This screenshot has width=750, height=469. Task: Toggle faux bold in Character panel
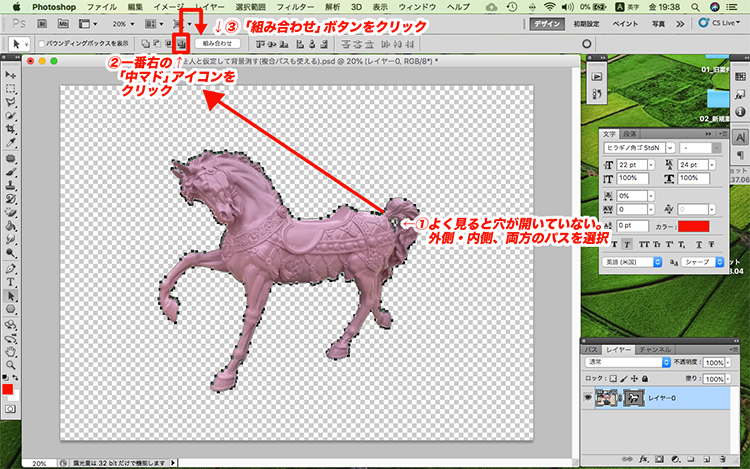click(x=615, y=244)
